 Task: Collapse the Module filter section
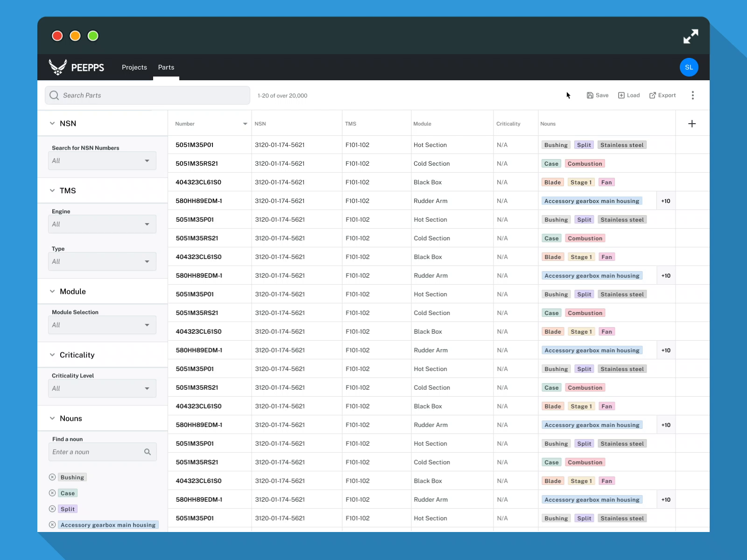coord(52,291)
